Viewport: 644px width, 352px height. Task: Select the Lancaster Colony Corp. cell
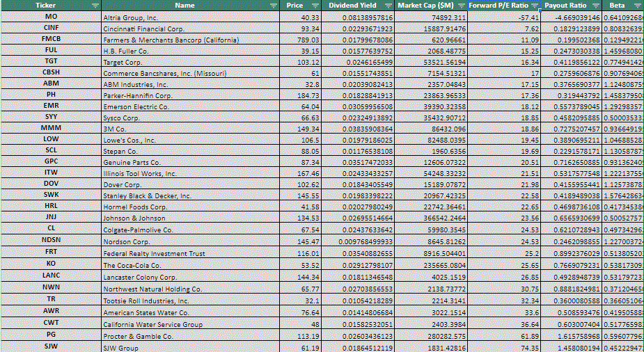pos(191,275)
